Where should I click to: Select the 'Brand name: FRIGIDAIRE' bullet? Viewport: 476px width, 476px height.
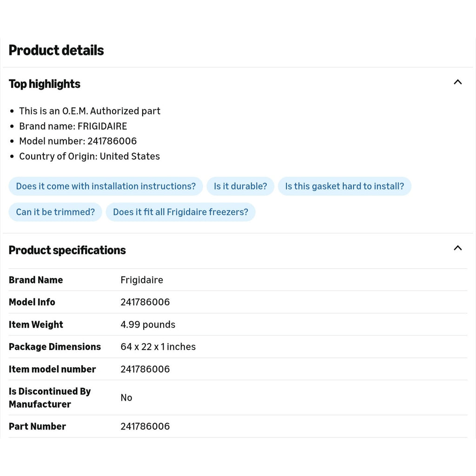(73, 126)
